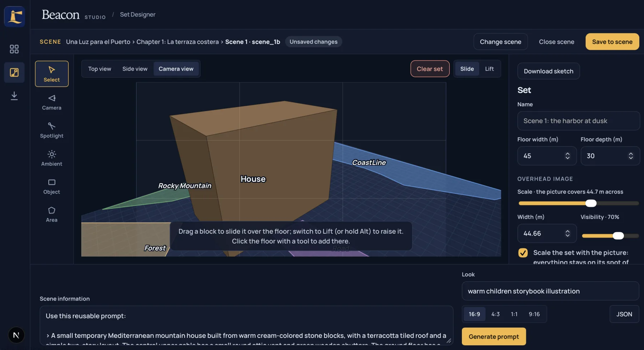The image size is (644, 350).
Task: Adjust the Floor width stepper arrows
Action: 567,156
